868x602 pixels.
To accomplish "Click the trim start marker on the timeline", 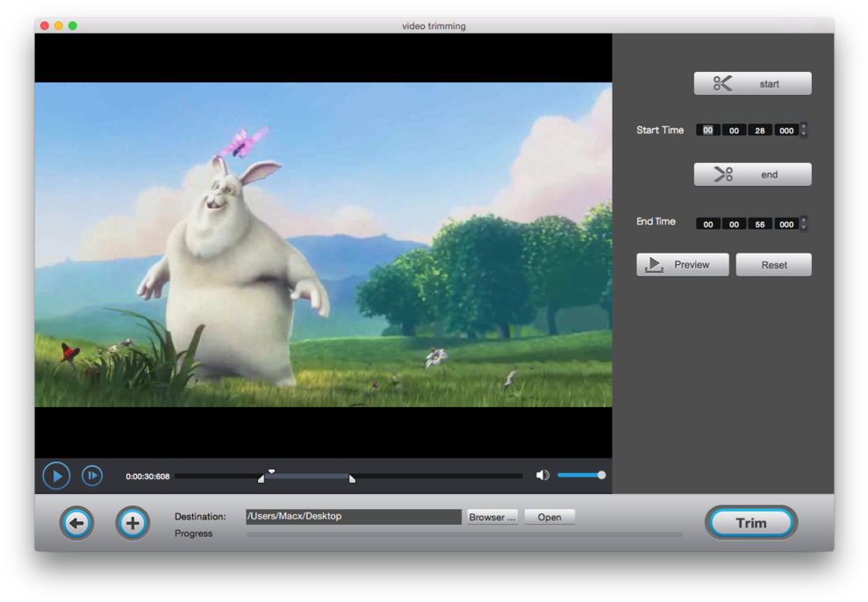I will point(261,478).
